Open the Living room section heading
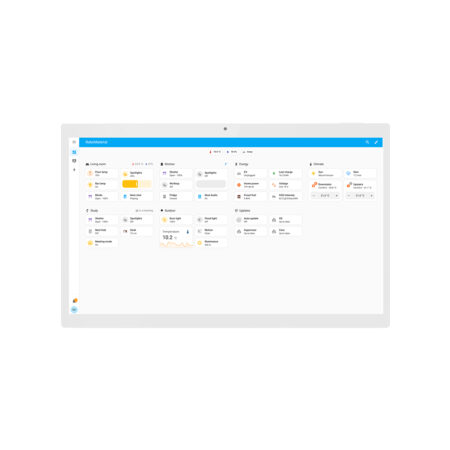This screenshot has width=450, height=450. [x=96, y=164]
